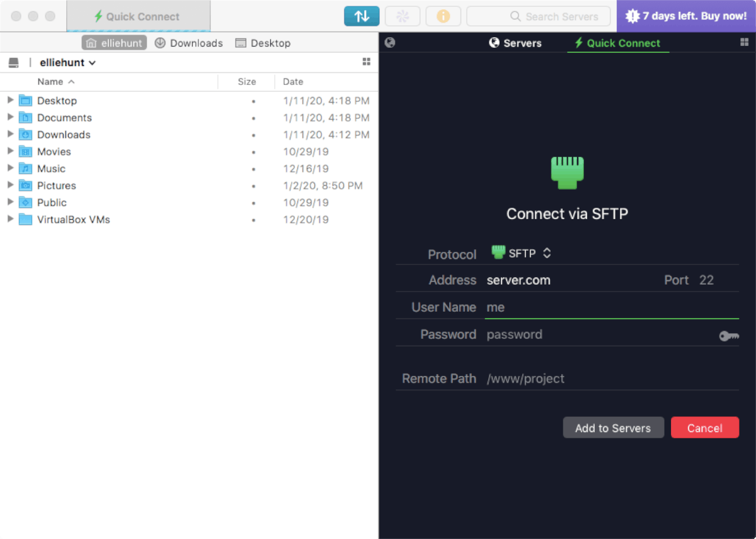Click the Documents folder icon

25,117
